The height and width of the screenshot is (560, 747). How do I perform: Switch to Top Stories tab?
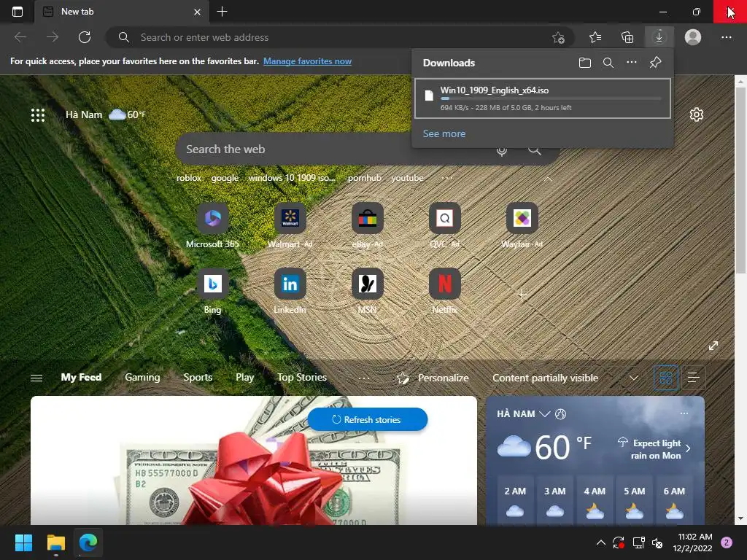[x=302, y=377]
